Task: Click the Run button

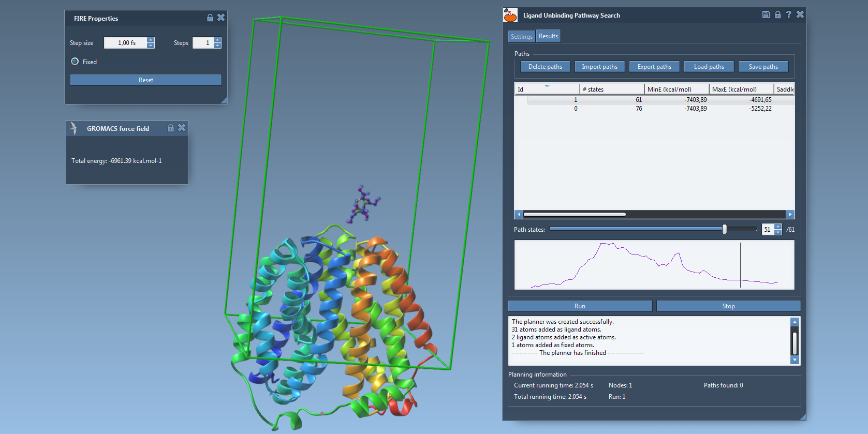Action: [580, 306]
